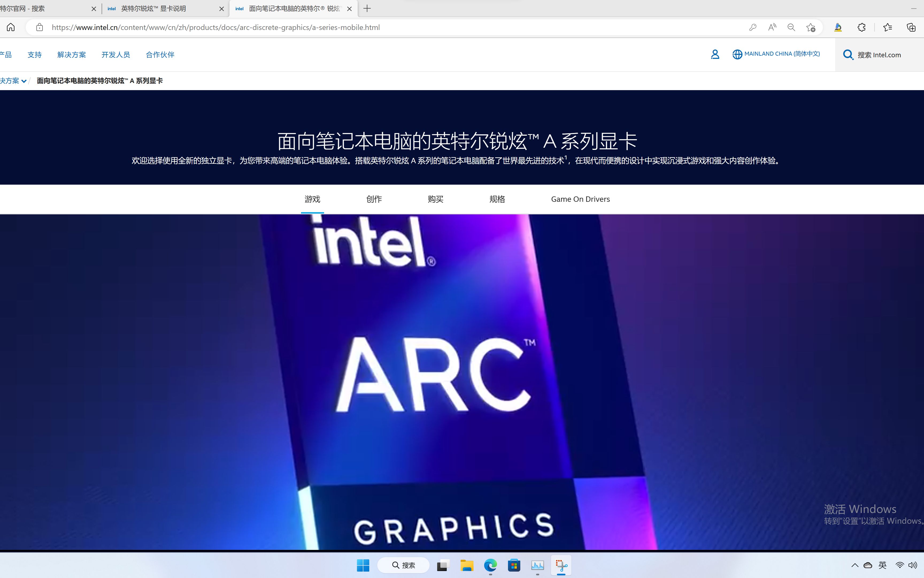This screenshot has height=578, width=924.
Task: Open saved passwords key icon in address bar
Action: click(x=753, y=27)
